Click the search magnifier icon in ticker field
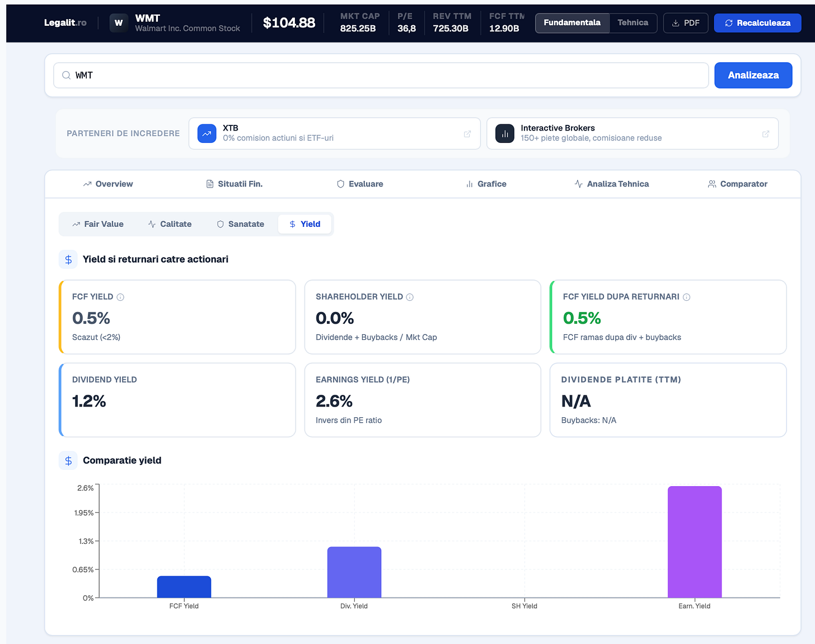This screenshot has height=644, width=815. pyautogui.click(x=66, y=75)
